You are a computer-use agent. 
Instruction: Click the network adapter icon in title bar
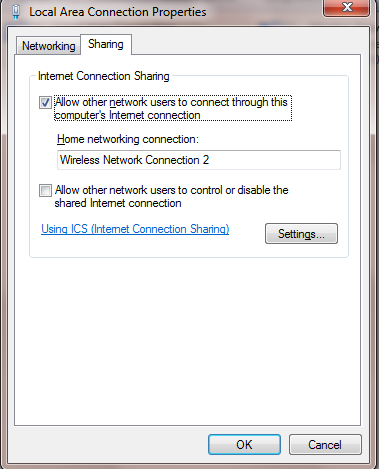tap(15, 12)
